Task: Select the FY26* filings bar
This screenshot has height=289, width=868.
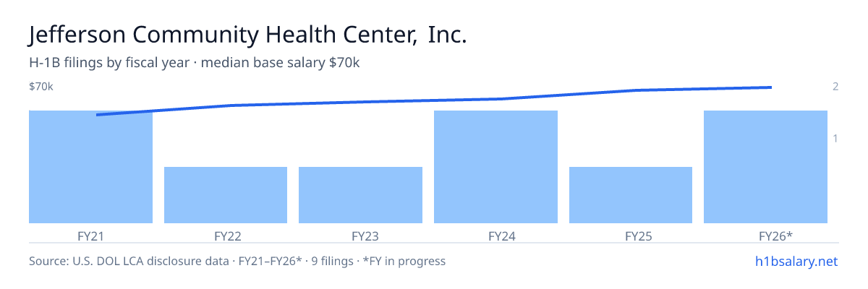Action: pyautogui.click(x=766, y=167)
